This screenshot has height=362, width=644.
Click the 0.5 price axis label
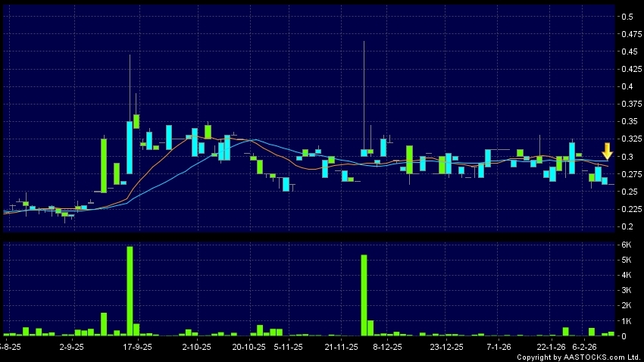pos(627,17)
